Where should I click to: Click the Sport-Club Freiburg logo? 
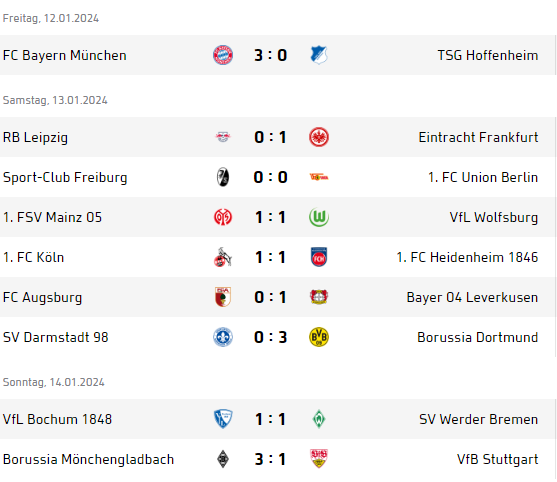coord(223,177)
